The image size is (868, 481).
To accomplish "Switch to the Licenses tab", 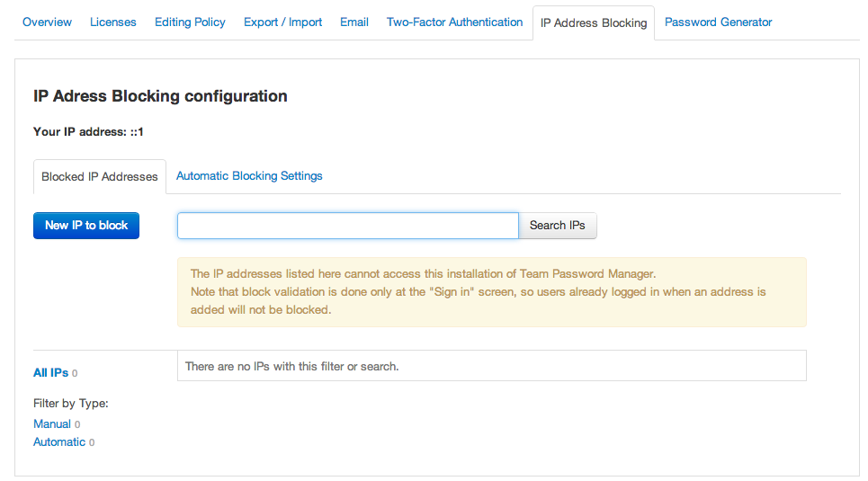I will [113, 22].
